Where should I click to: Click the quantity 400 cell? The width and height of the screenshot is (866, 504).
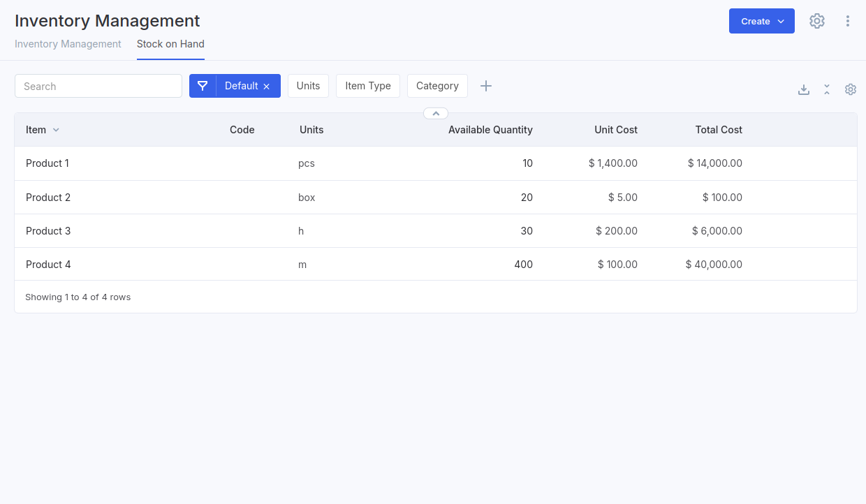point(523,265)
